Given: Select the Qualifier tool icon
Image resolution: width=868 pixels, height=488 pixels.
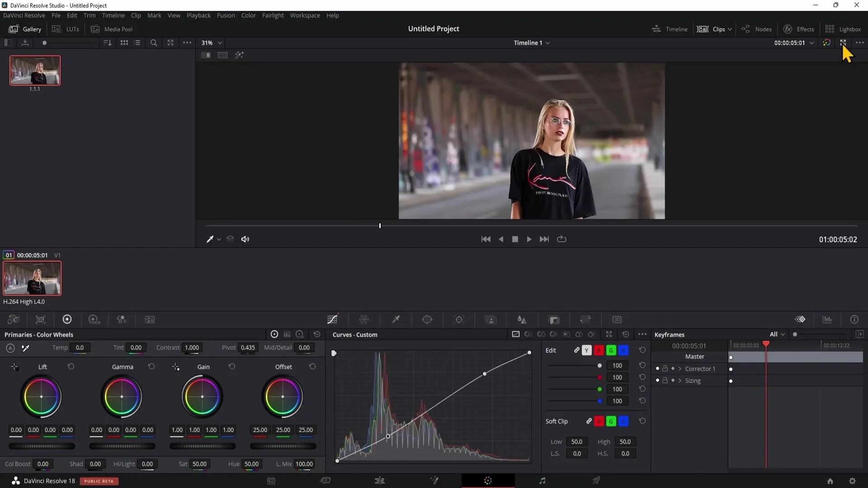Looking at the screenshot, I should coord(396,319).
